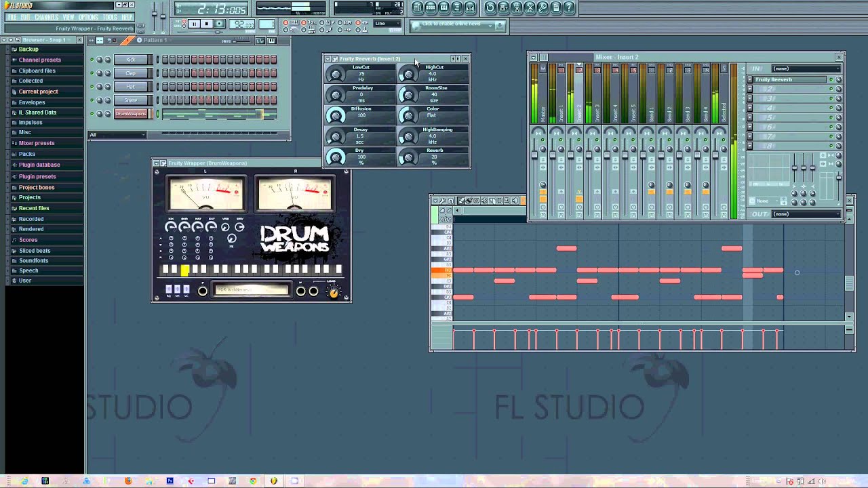Image resolution: width=868 pixels, height=488 pixels.
Task: Open the piano roll menu arrow
Action: [435, 201]
